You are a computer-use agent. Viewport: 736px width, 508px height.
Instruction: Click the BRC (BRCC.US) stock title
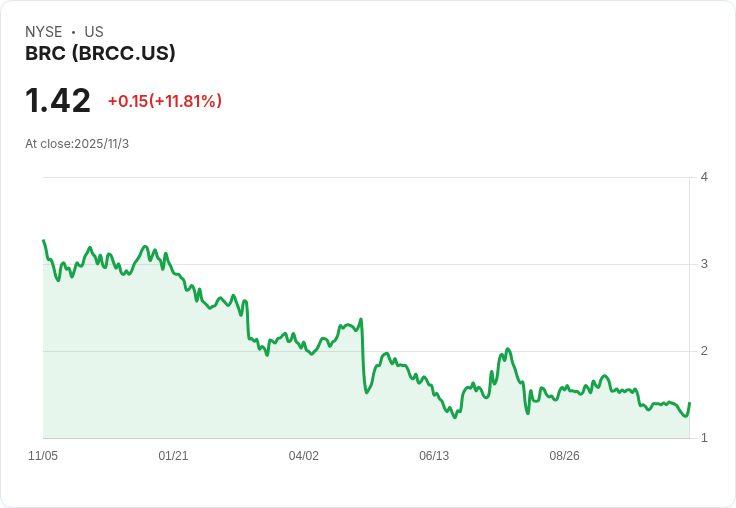pyautogui.click(x=100, y=54)
